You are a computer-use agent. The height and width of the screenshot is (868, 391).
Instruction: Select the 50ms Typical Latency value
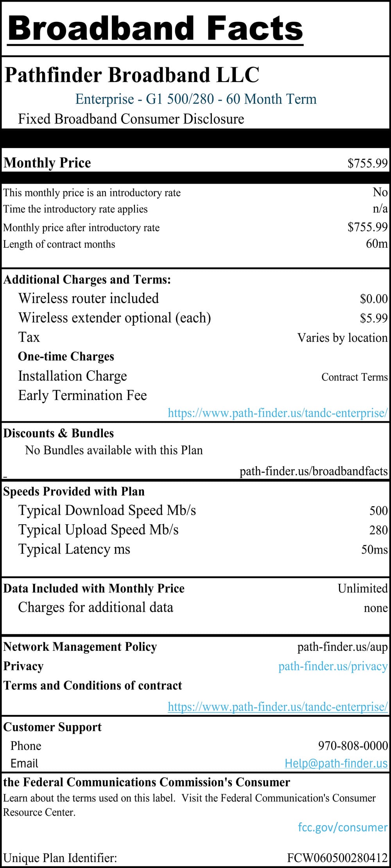coord(374,550)
